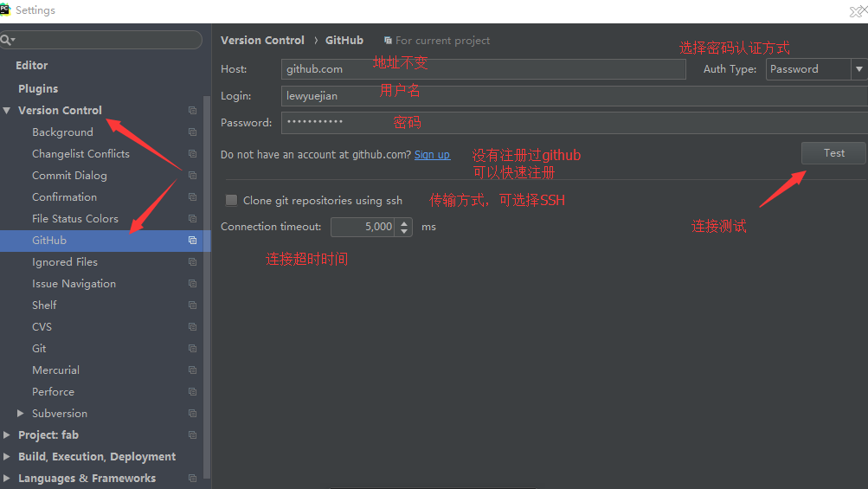Click the project-level icon beside CVS
This screenshot has width=868, height=489.
192,326
